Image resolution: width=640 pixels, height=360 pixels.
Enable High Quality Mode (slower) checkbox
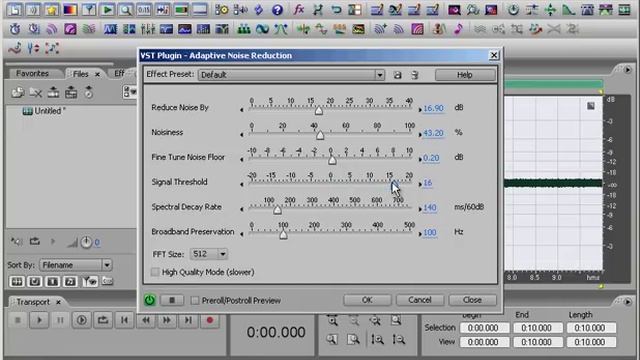coord(155,272)
